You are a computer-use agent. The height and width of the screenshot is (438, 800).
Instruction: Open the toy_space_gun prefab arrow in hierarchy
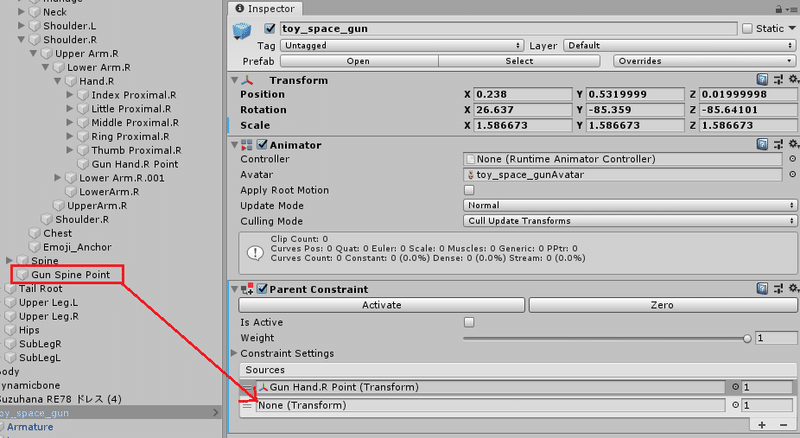215,412
